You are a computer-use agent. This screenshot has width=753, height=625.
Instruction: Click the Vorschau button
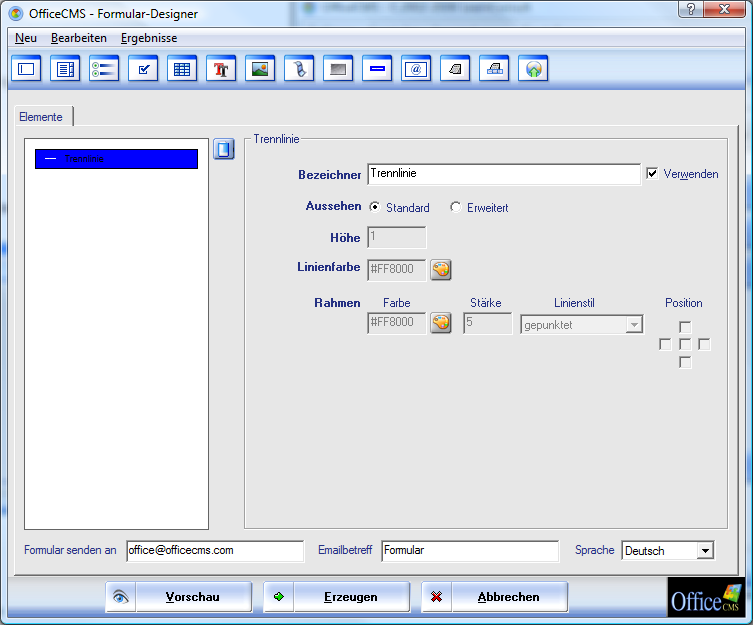click(179, 597)
